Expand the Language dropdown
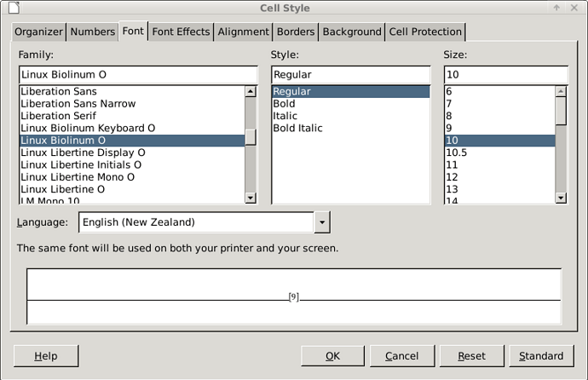 (322, 222)
